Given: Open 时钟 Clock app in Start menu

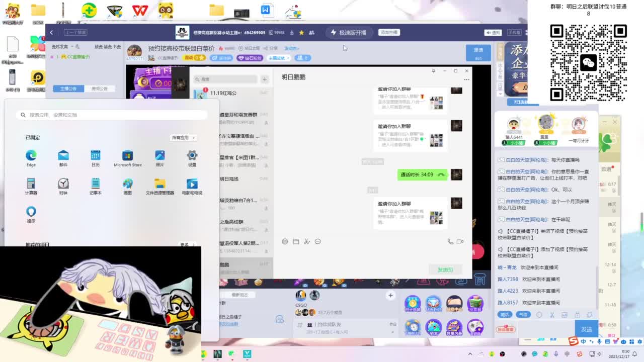Looking at the screenshot, I should click(63, 186).
